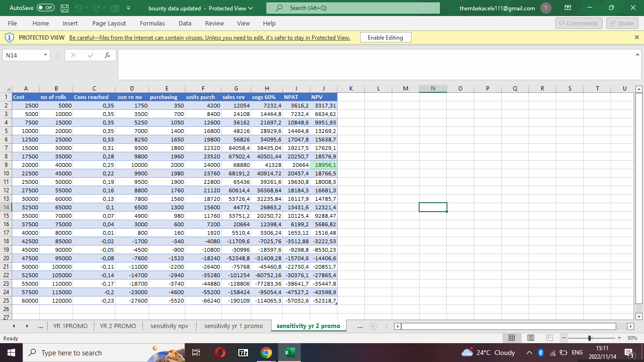Click the previous sheet navigation arrow

[x=14, y=326]
